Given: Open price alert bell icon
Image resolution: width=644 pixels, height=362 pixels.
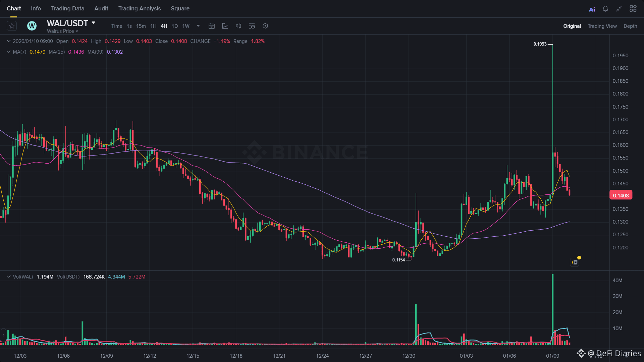Looking at the screenshot, I should pos(605,9).
